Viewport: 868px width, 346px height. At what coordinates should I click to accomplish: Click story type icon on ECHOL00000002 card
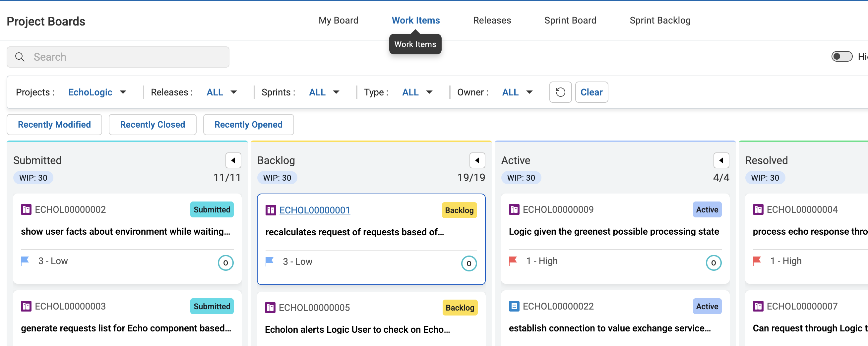(26, 209)
